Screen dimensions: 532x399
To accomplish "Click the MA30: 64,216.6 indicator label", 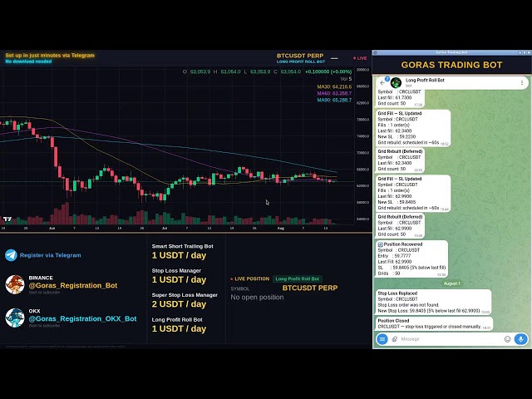I will [334, 86].
